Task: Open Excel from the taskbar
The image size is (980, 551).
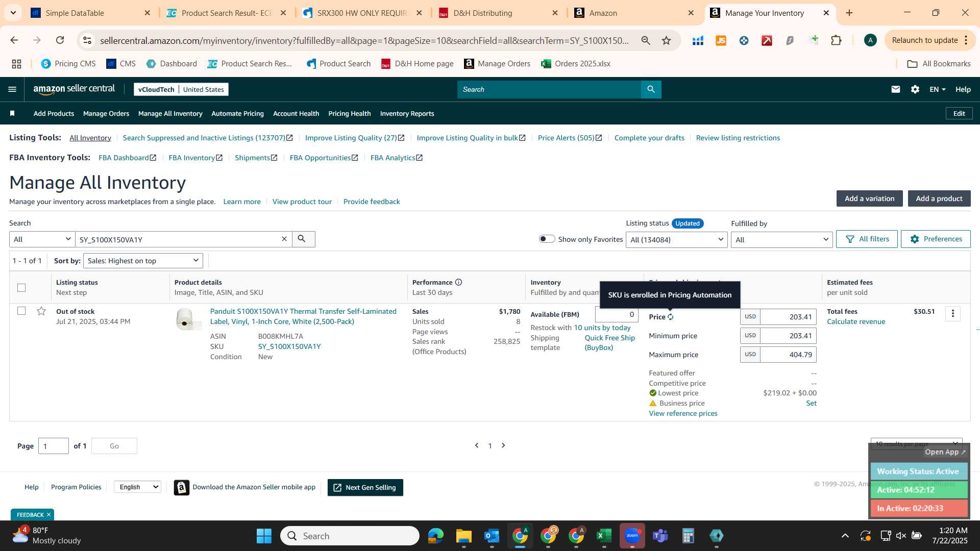Action: (x=604, y=536)
